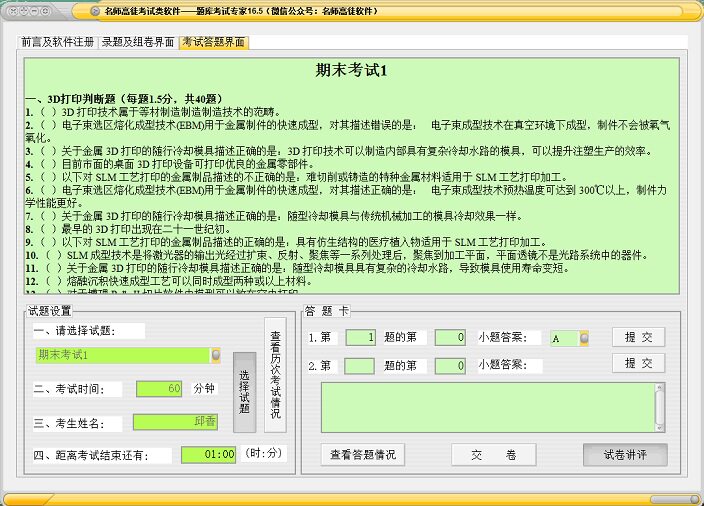Click the remaining time field 01:00
Screen dimensions: 704x506
click(208, 454)
